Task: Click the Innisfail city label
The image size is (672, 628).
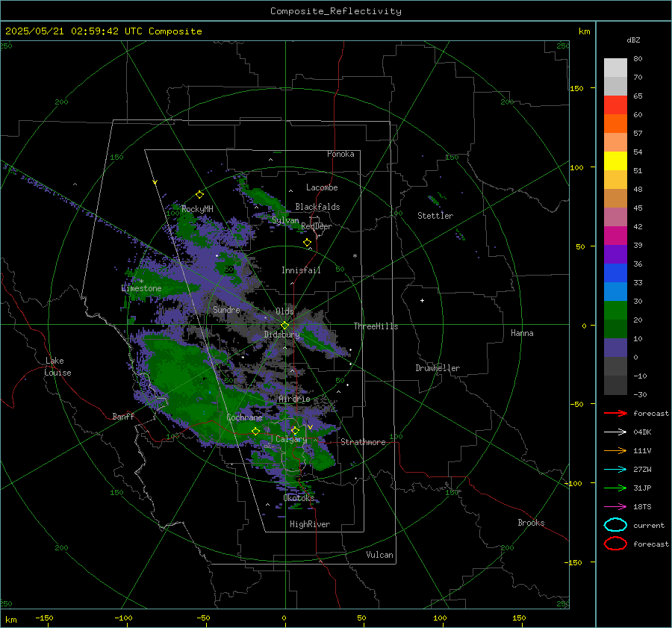Action: (301, 270)
